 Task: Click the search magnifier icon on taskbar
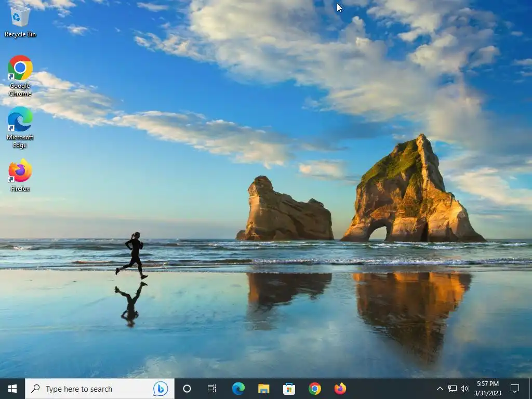(35, 389)
